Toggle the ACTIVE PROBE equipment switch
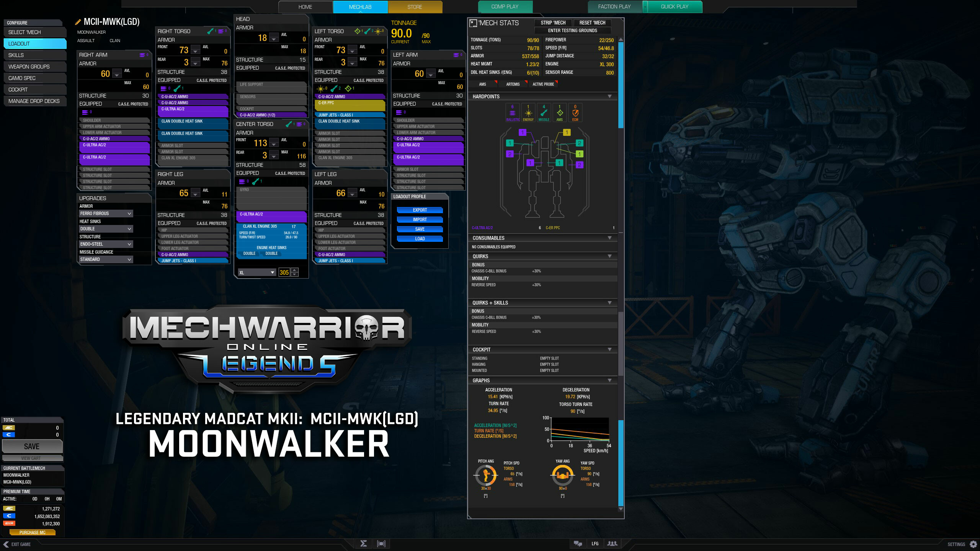The width and height of the screenshot is (980, 551). pos(543,84)
